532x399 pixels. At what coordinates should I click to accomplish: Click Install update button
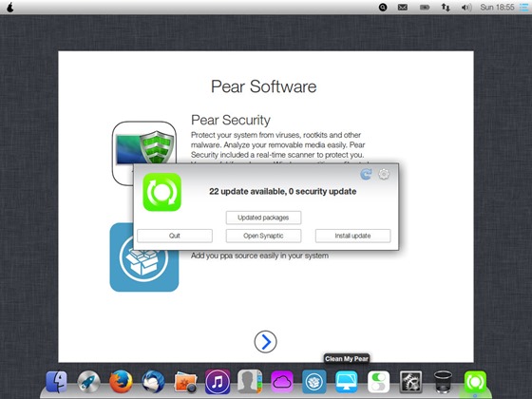tap(352, 236)
